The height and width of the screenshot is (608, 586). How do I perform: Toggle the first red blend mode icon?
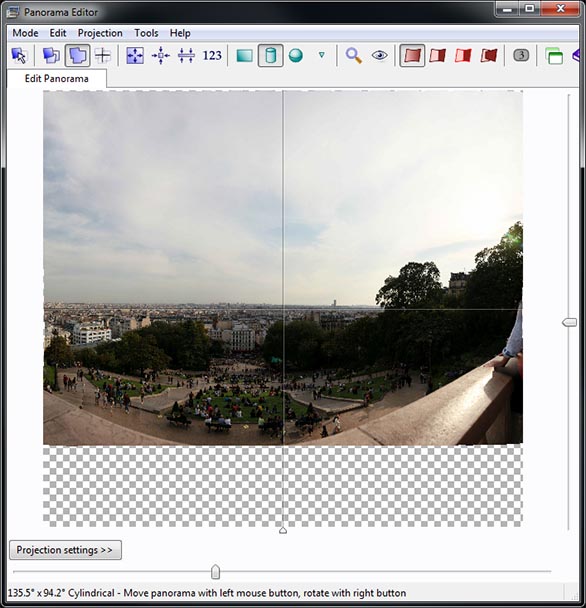coord(412,55)
